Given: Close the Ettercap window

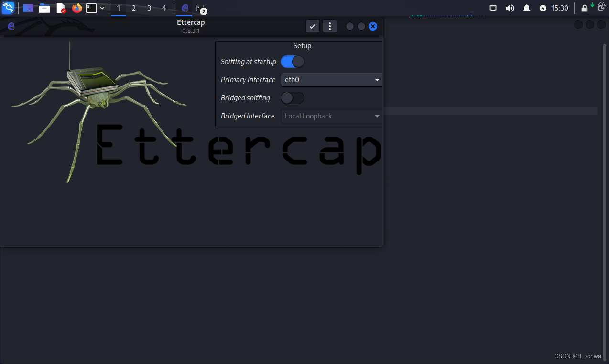Looking at the screenshot, I should (x=373, y=26).
